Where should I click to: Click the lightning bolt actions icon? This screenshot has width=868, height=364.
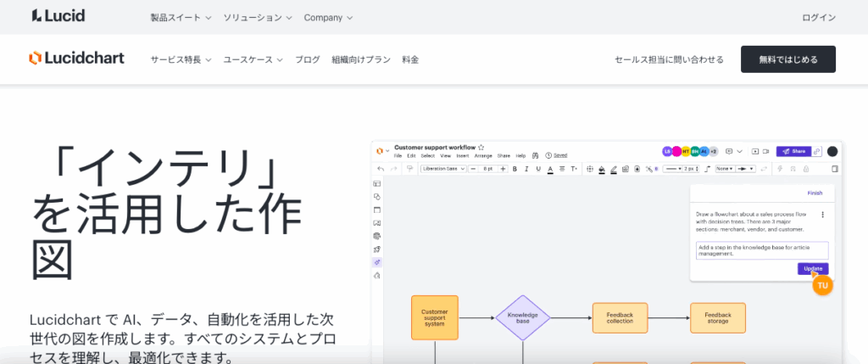point(780,169)
